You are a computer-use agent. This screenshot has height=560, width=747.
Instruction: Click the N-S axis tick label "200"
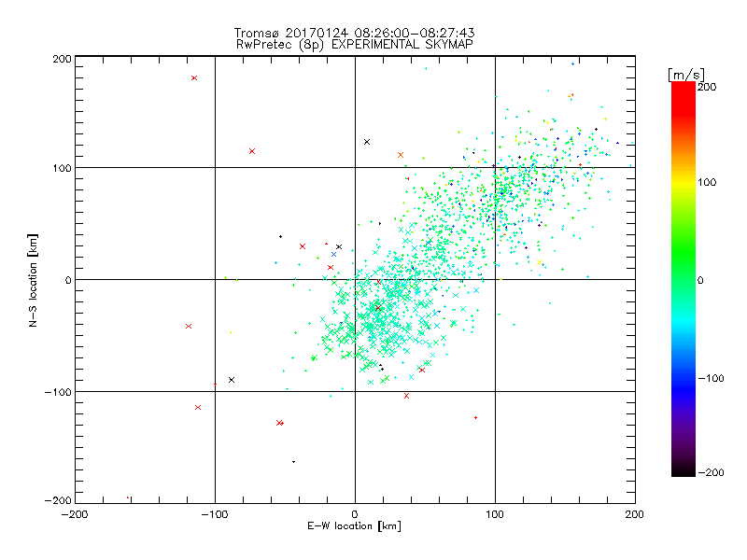(x=62, y=59)
